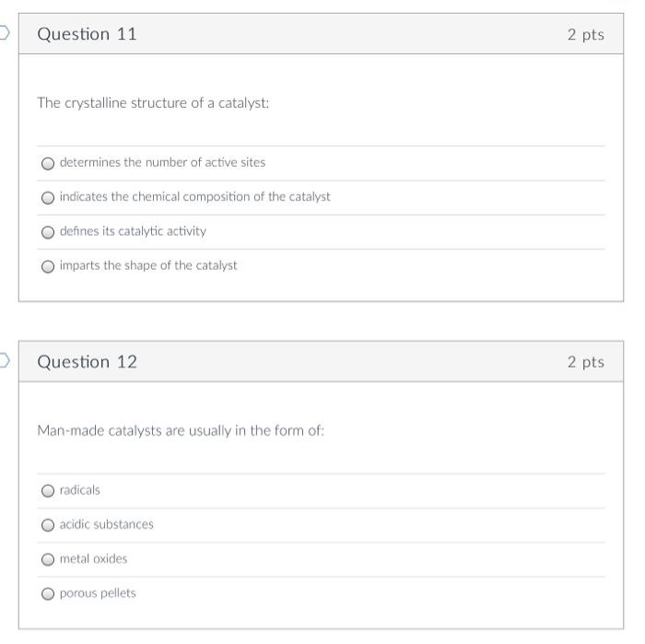
Task: Select the 'radicals' radio button
Action: point(48,490)
